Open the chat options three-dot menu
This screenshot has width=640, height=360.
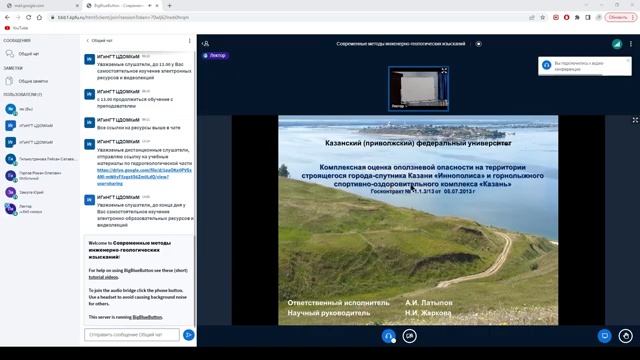point(189,41)
